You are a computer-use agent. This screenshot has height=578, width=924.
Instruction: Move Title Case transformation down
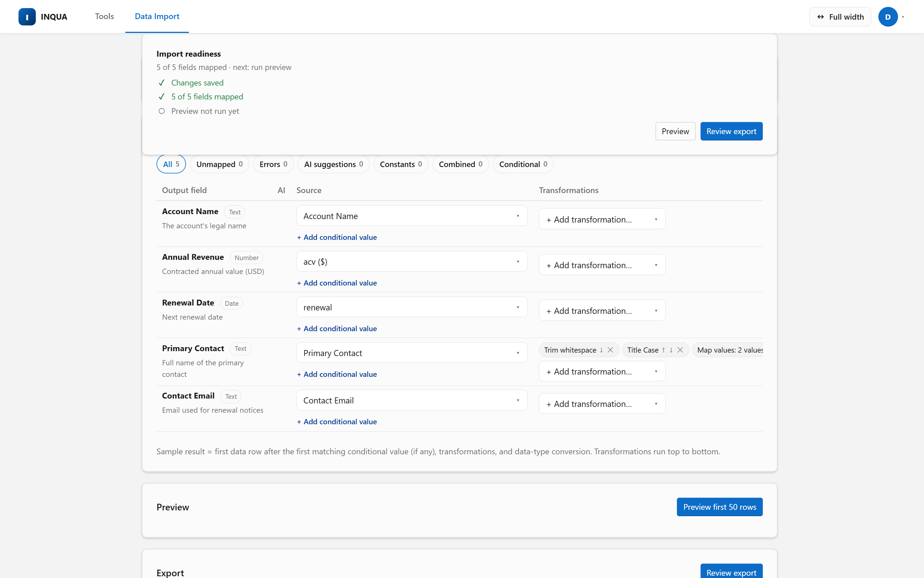tap(671, 350)
